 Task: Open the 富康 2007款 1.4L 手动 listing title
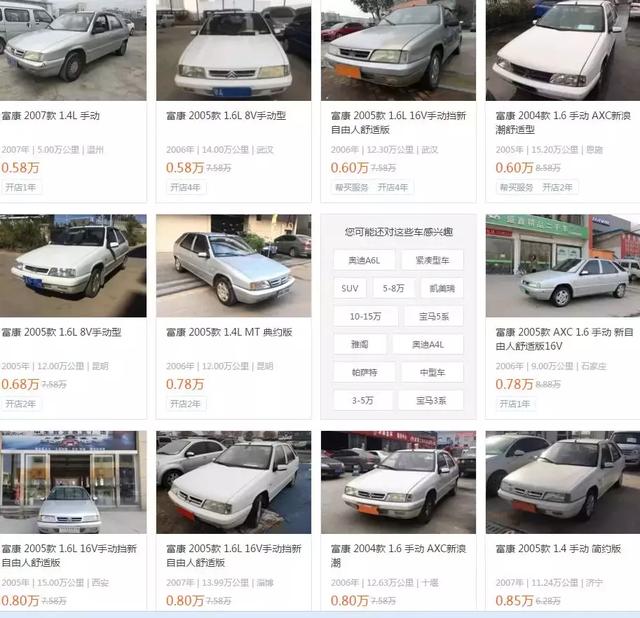pos(51,116)
